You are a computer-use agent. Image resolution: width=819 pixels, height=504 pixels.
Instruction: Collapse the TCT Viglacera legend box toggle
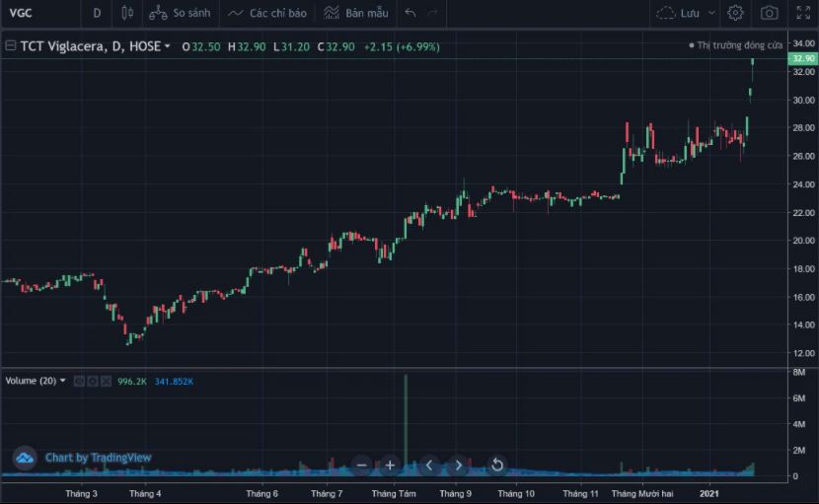(x=10, y=46)
